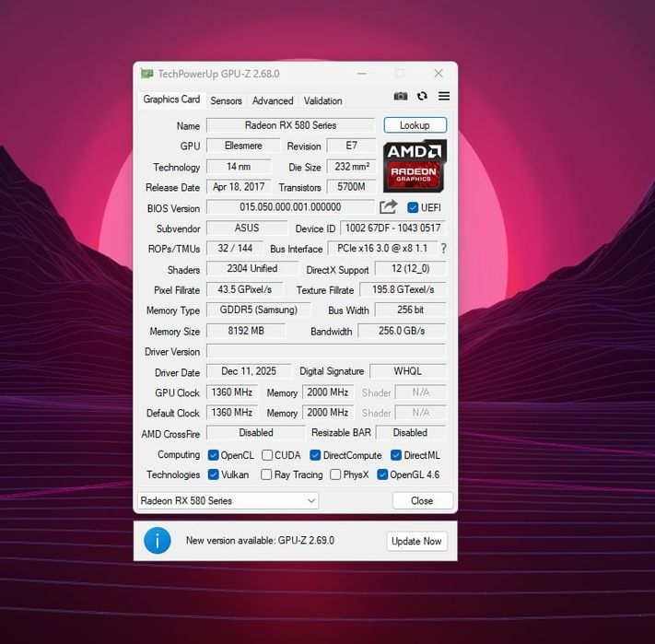Open the hamburger menu icon
Image resolution: width=655 pixels, height=644 pixels.
pyautogui.click(x=444, y=96)
